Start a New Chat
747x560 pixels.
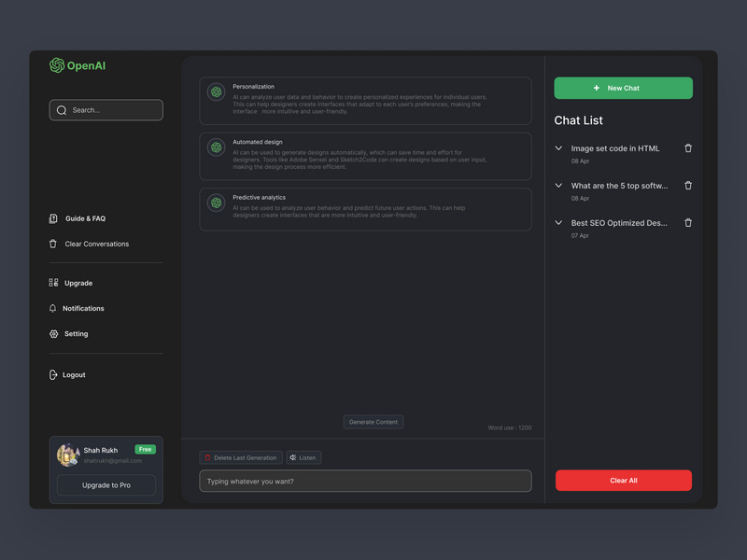(x=623, y=88)
